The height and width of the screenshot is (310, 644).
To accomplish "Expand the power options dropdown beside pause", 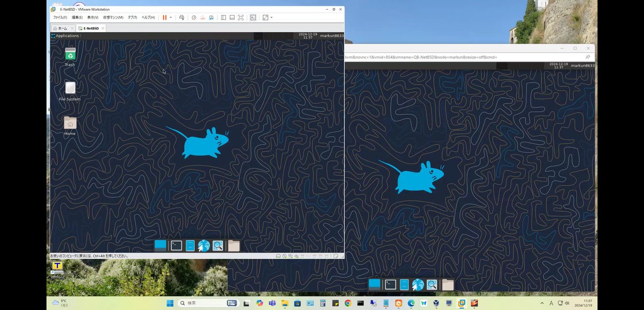I will 171,17.
